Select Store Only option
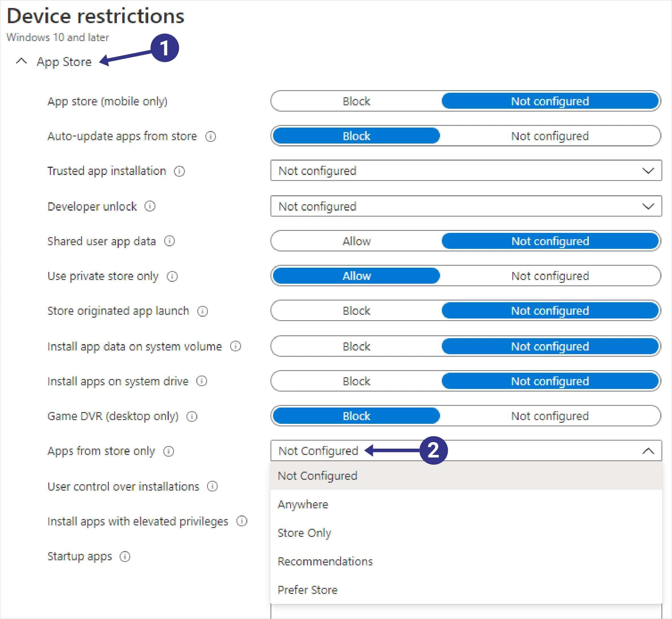The height and width of the screenshot is (619, 672). 466,533
